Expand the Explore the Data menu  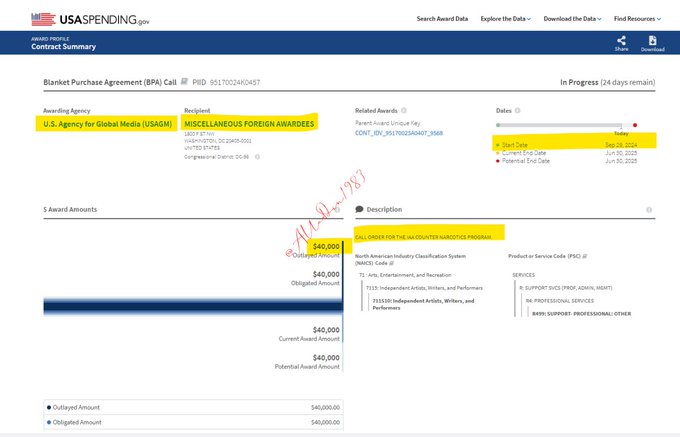506,18
